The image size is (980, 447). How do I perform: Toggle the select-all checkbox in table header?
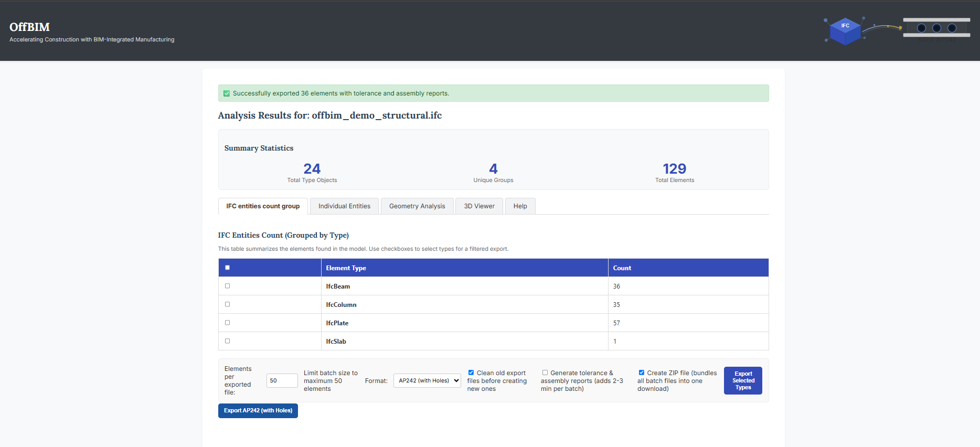pyautogui.click(x=228, y=268)
